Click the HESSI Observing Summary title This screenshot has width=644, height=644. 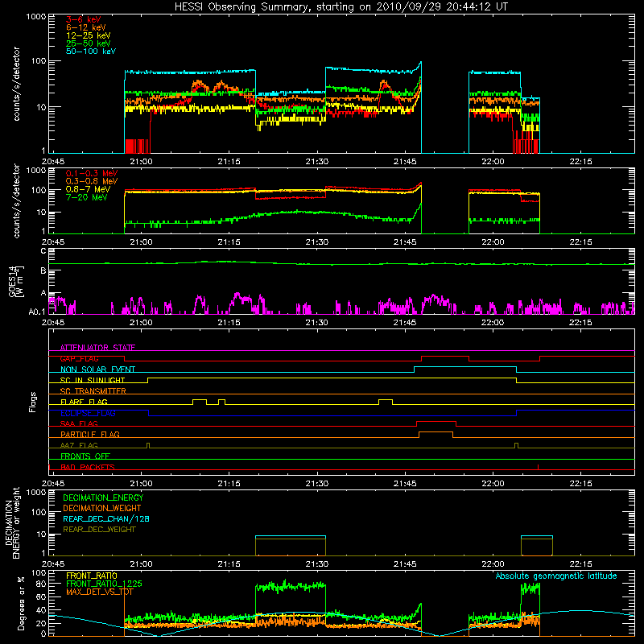point(341,6)
